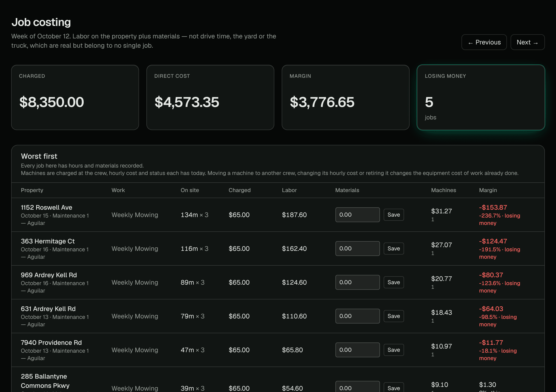Screen dimensions: 556x392
Task: Click the Property column header
Action: 32,190
